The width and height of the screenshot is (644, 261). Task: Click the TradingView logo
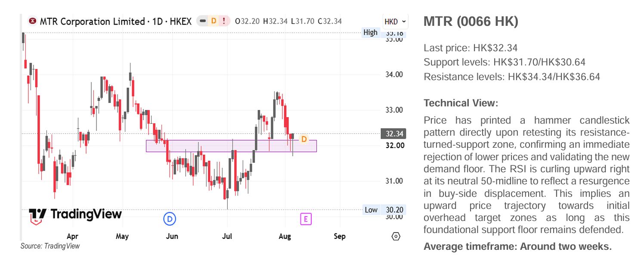(75, 216)
